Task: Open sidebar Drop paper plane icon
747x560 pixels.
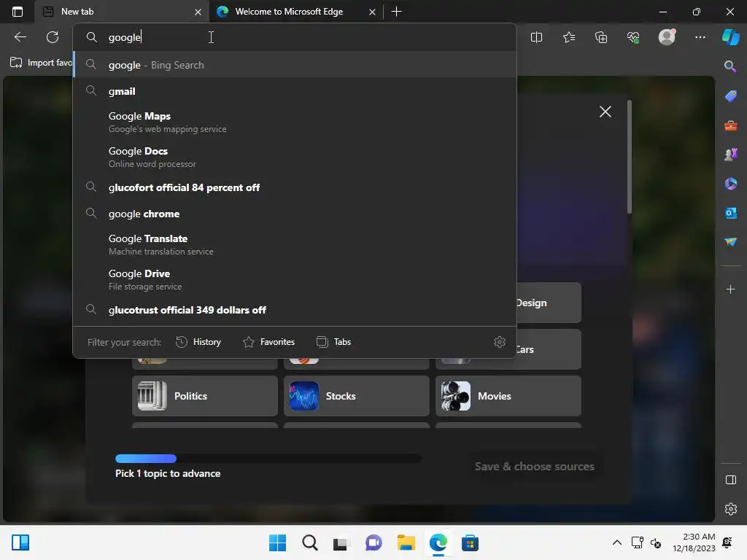Action: point(731,242)
